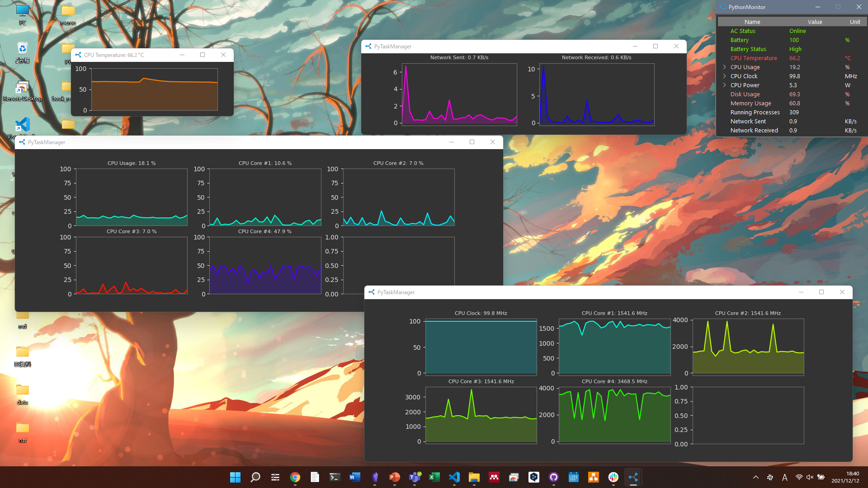Open PowerPoint from taskbar
Image resolution: width=868 pixels, height=488 pixels.
point(395,477)
